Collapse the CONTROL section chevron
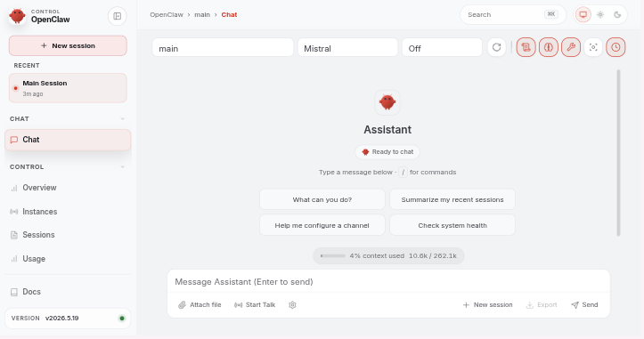The height and width of the screenshot is (339, 644). click(122, 167)
